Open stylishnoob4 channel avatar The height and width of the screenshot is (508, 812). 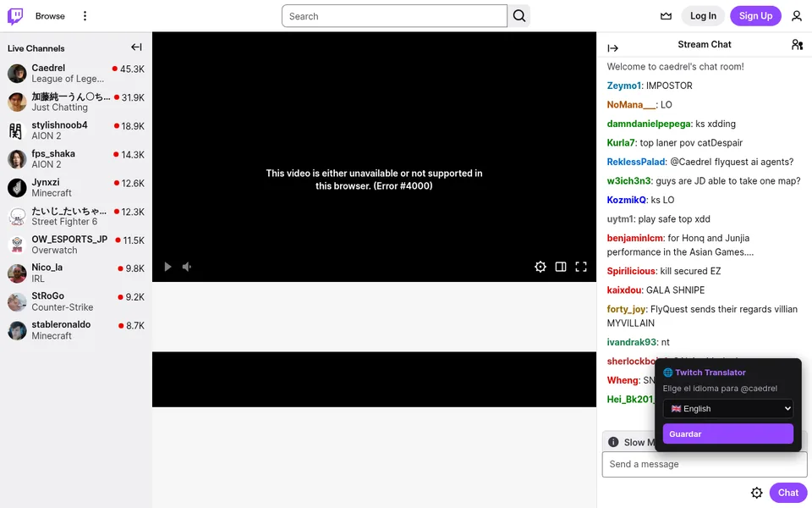(x=17, y=130)
